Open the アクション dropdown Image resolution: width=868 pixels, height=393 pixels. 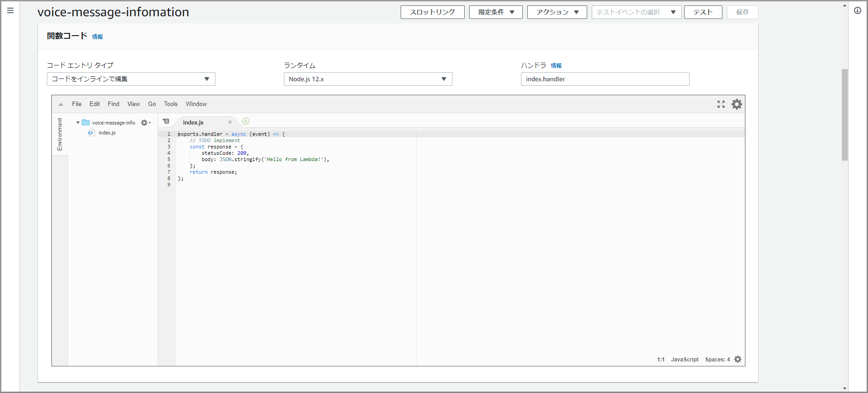(x=557, y=12)
